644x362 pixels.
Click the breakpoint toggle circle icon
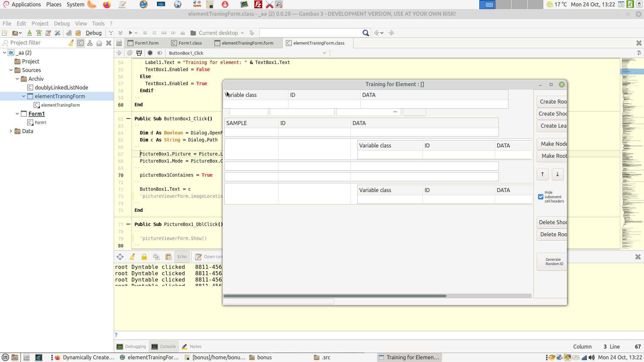150,53
